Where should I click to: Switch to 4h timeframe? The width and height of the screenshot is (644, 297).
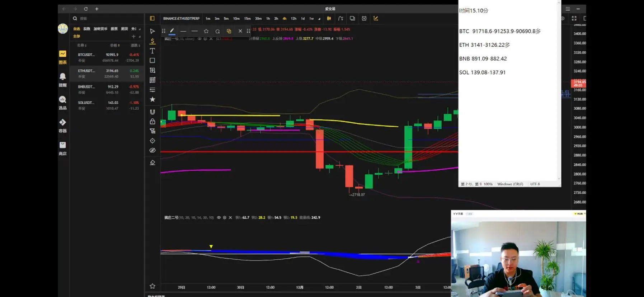point(285,19)
